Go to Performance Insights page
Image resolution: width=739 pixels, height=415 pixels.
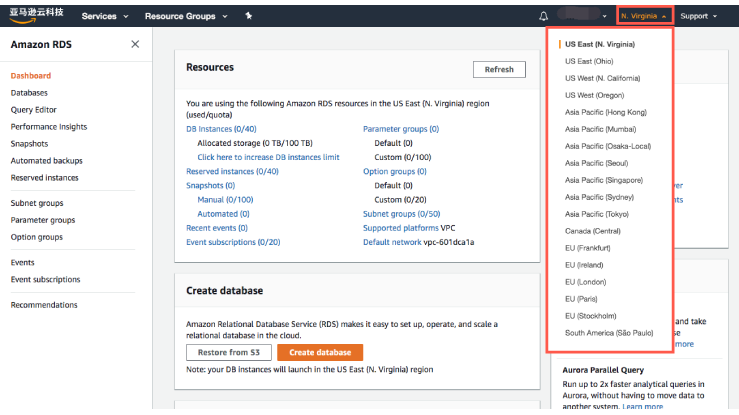(x=49, y=127)
